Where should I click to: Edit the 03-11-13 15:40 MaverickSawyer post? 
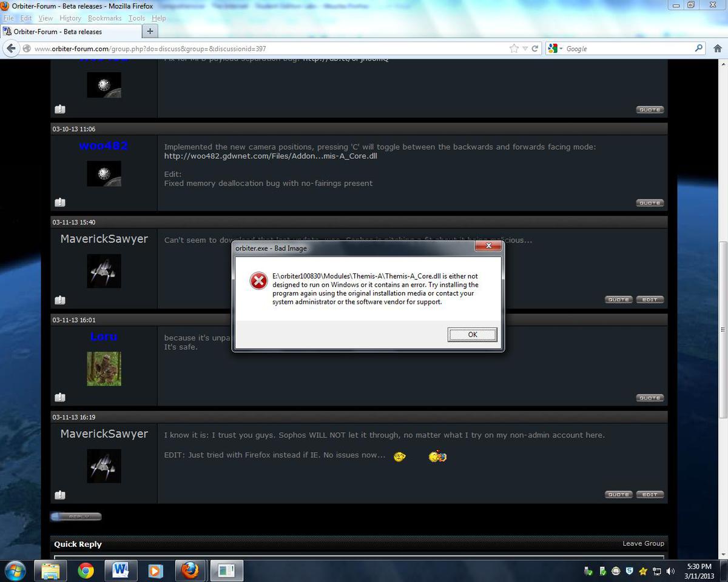click(650, 299)
